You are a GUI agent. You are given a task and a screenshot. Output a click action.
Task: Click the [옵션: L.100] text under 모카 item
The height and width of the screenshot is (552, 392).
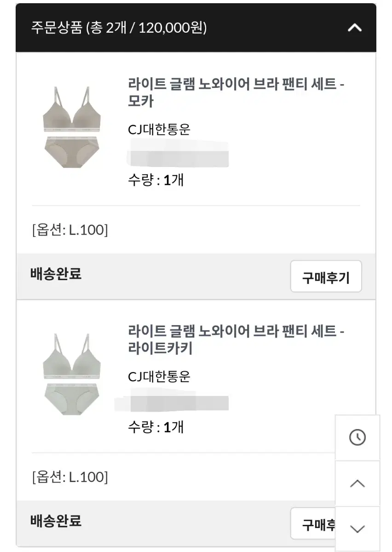coord(70,230)
